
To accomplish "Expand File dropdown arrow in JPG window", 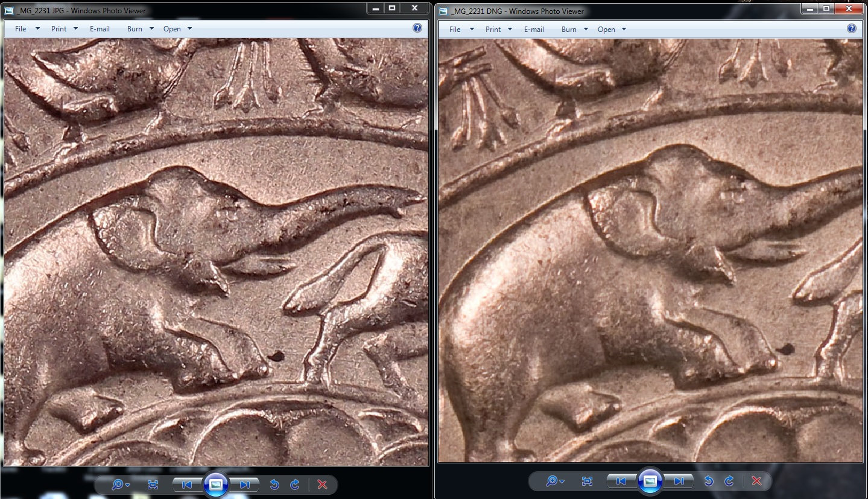I will tap(37, 29).
